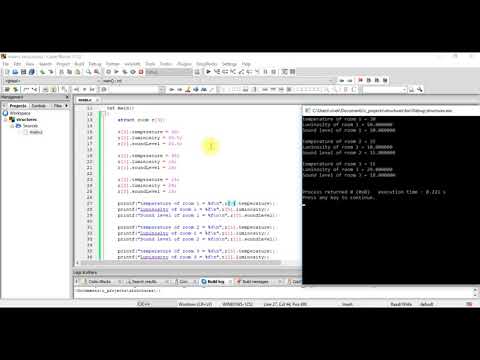Collapse the Sources folder node
Image resolution: width=480 pixels, height=360 pixels.
point(12,126)
